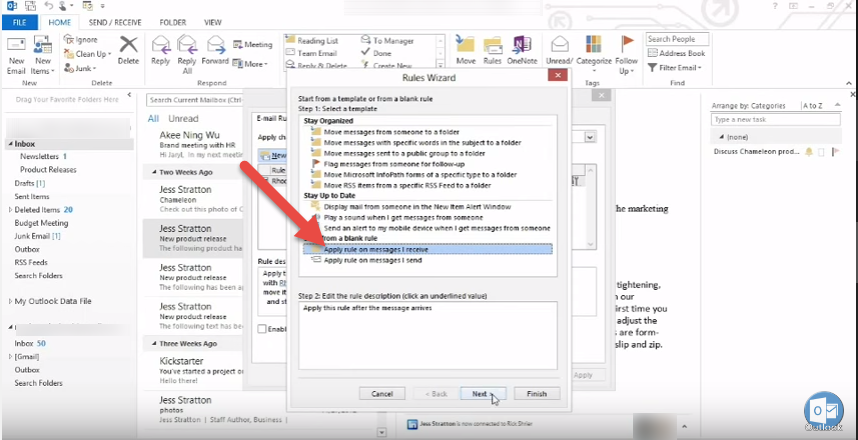The width and height of the screenshot is (858, 440).
Task: Open the FILE tab
Action: [20, 22]
